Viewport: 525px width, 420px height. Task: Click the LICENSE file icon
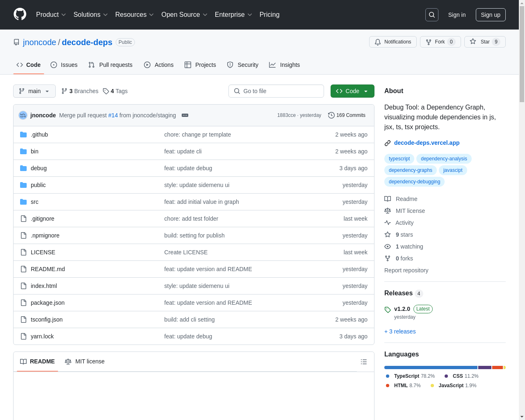(x=23, y=252)
